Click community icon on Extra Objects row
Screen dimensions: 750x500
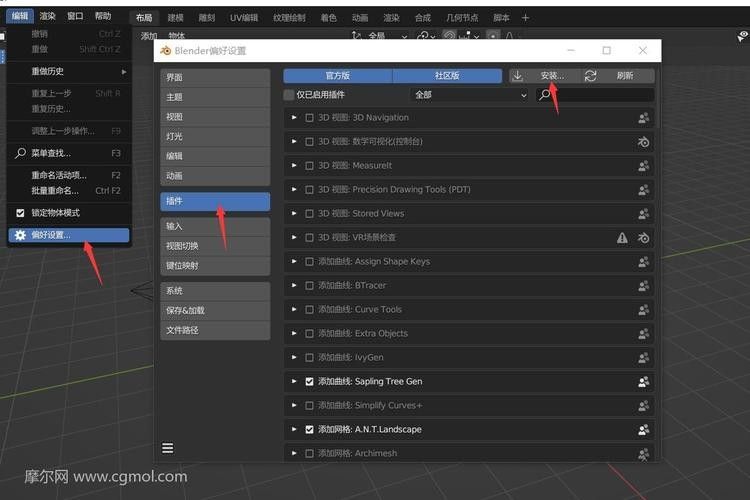click(643, 333)
